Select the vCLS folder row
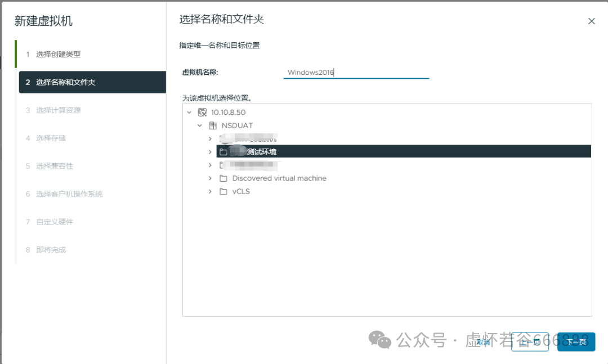The height and width of the screenshot is (364, 608). (x=241, y=191)
